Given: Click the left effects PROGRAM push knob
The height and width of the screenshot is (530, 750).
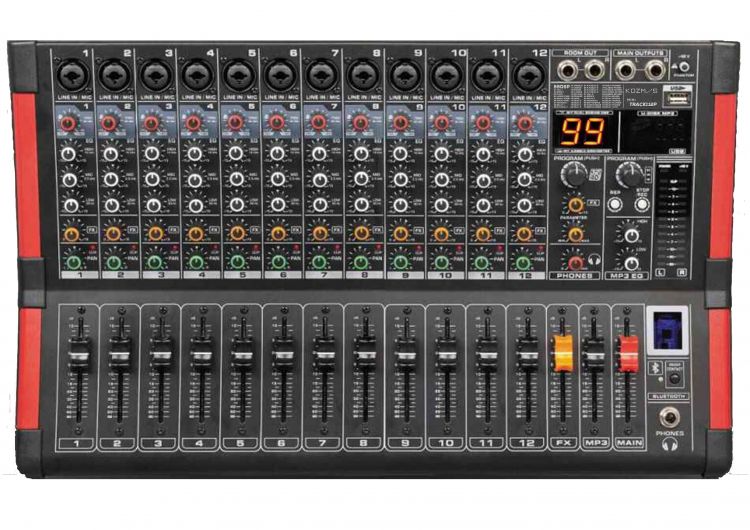Looking at the screenshot, I should click(574, 175).
